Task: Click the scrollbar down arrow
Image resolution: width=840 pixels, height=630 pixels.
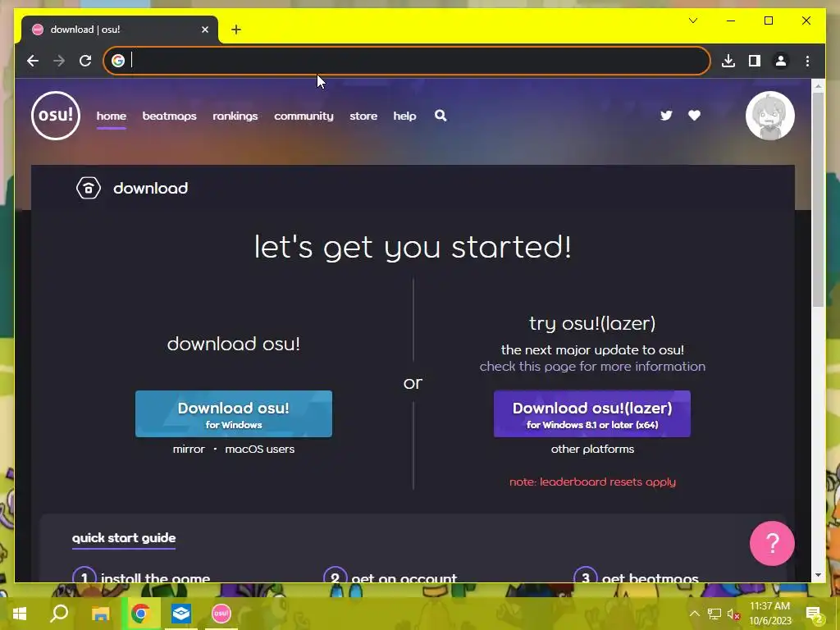Action: pos(818,575)
